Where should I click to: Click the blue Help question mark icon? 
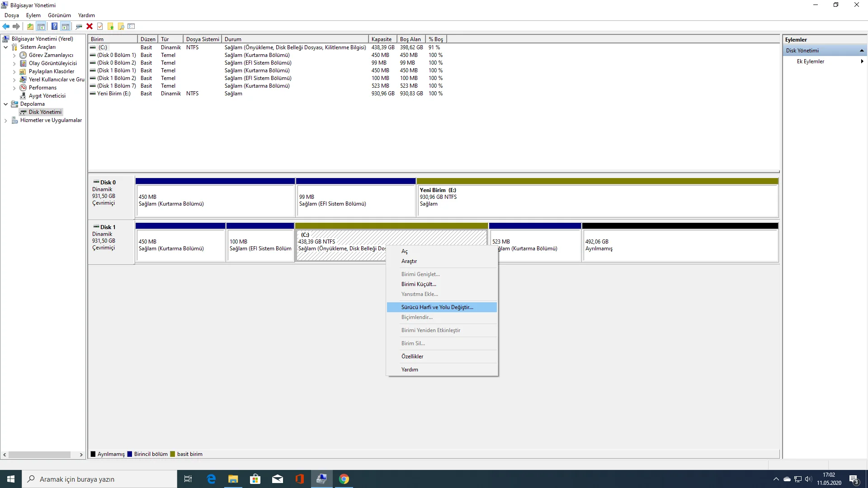click(54, 26)
